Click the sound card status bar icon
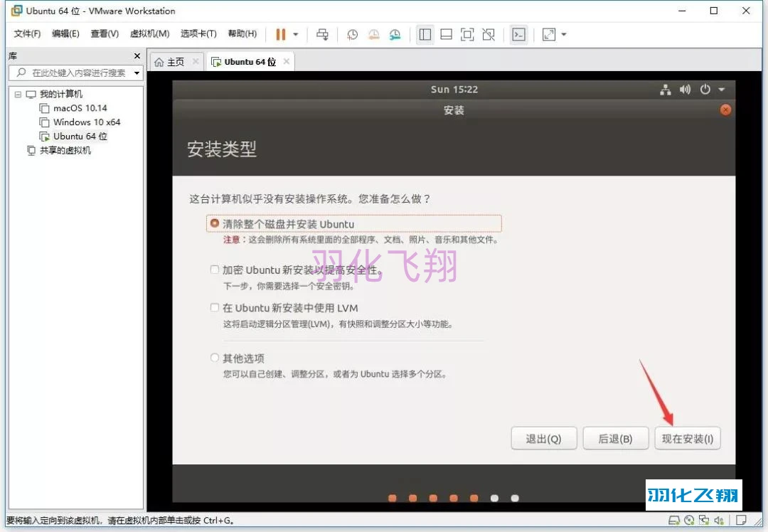The width and height of the screenshot is (768, 532). pos(719,520)
